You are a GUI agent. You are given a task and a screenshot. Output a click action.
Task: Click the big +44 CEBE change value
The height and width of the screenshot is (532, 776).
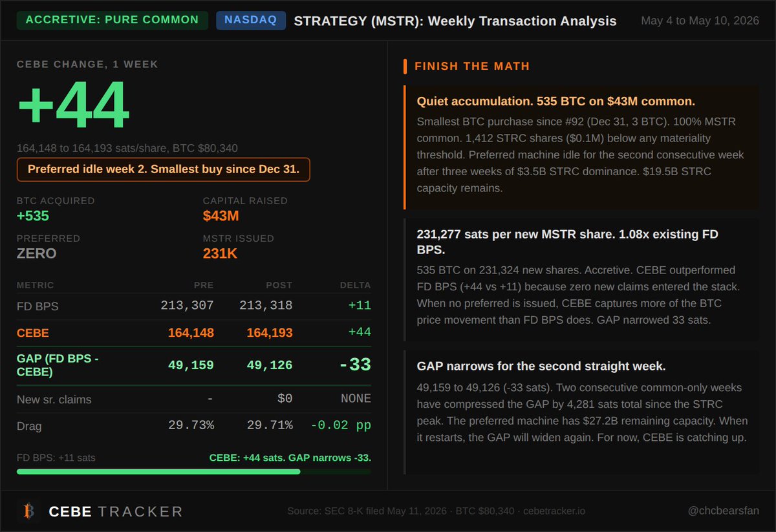73,105
